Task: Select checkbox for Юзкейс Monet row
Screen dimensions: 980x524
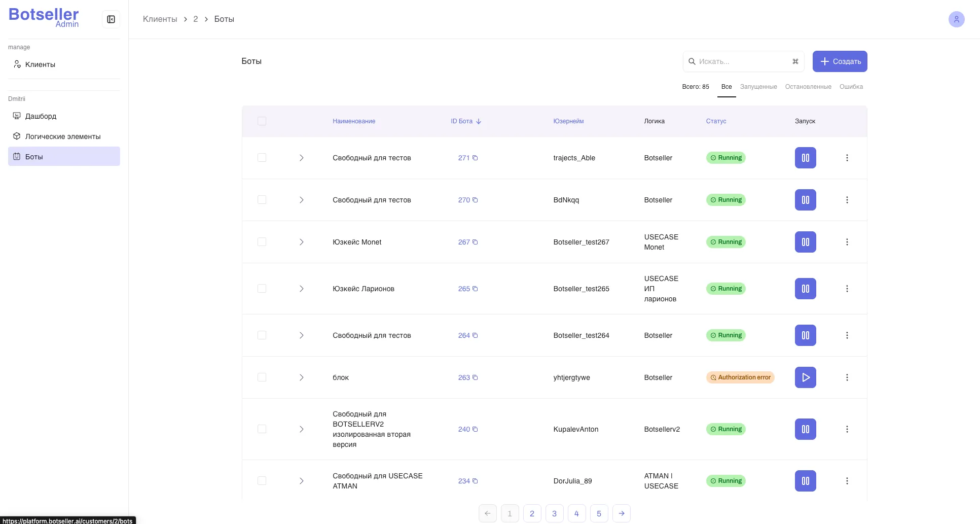Action: 262,242
